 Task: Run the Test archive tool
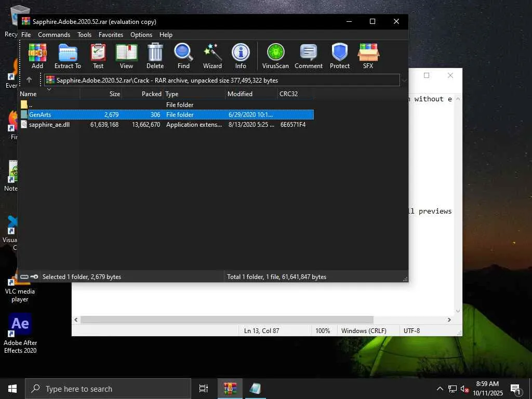pos(98,56)
